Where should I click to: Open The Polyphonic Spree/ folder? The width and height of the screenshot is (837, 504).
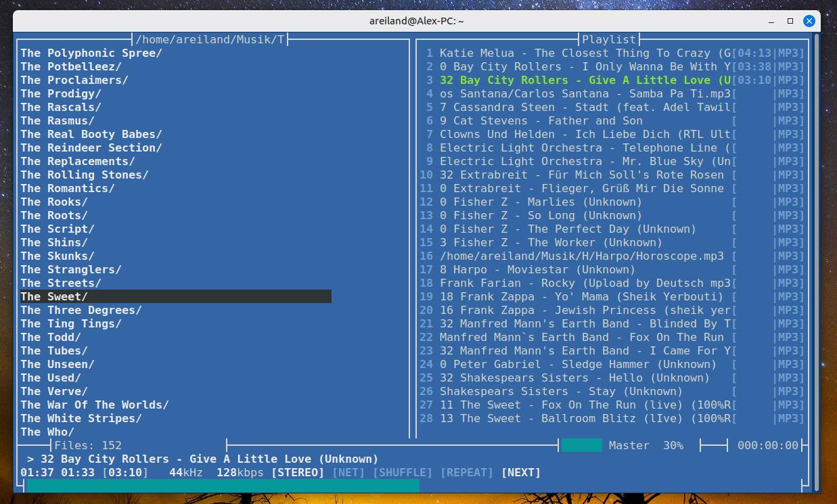click(91, 53)
